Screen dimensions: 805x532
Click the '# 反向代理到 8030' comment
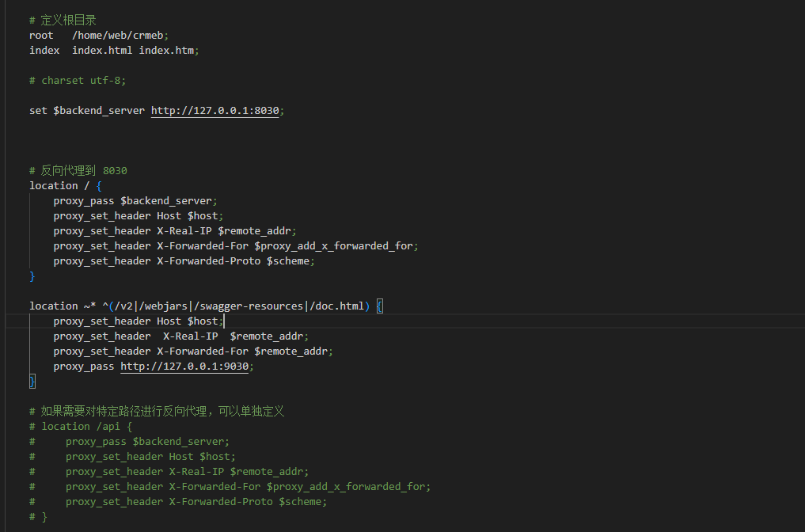(x=78, y=170)
